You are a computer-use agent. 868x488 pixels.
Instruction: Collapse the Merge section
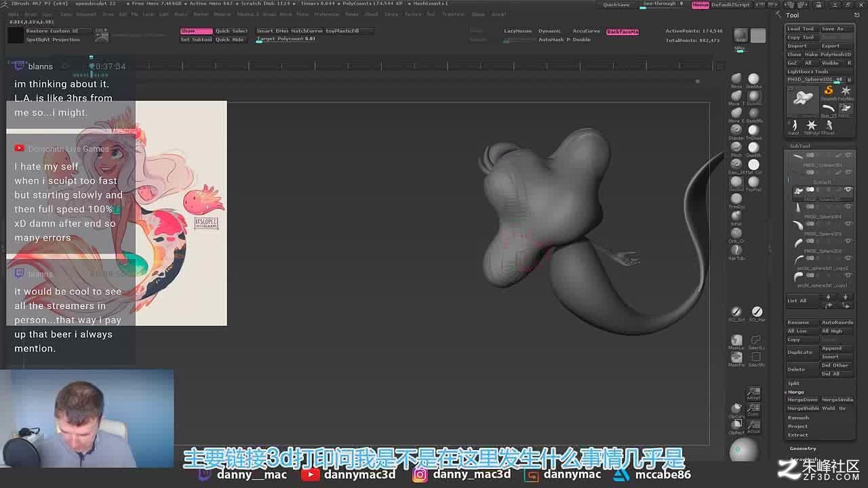(795, 392)
